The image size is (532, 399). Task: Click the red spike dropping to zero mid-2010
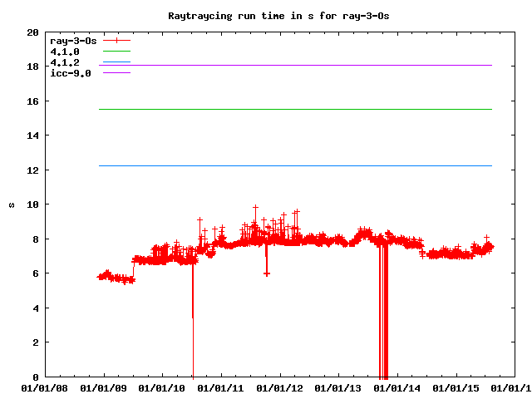193,349
